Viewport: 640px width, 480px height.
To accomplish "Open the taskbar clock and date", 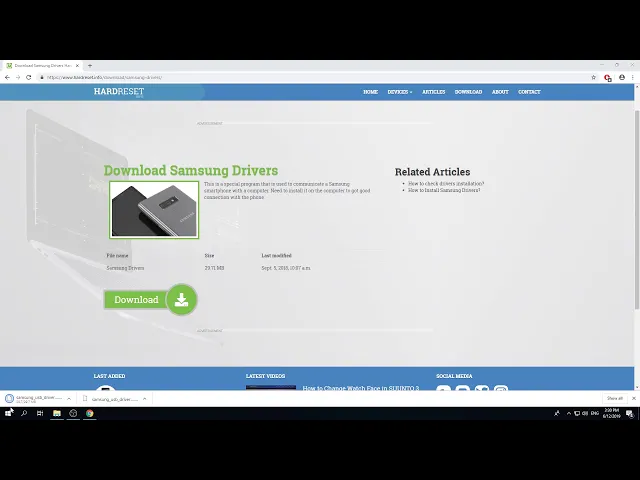I will 611,413.
